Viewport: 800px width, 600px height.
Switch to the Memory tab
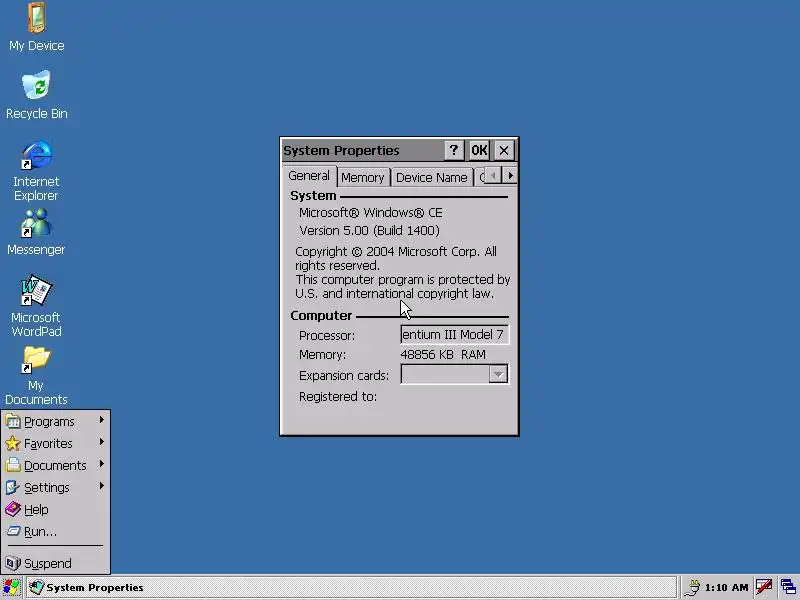click(x=363, y=178)
